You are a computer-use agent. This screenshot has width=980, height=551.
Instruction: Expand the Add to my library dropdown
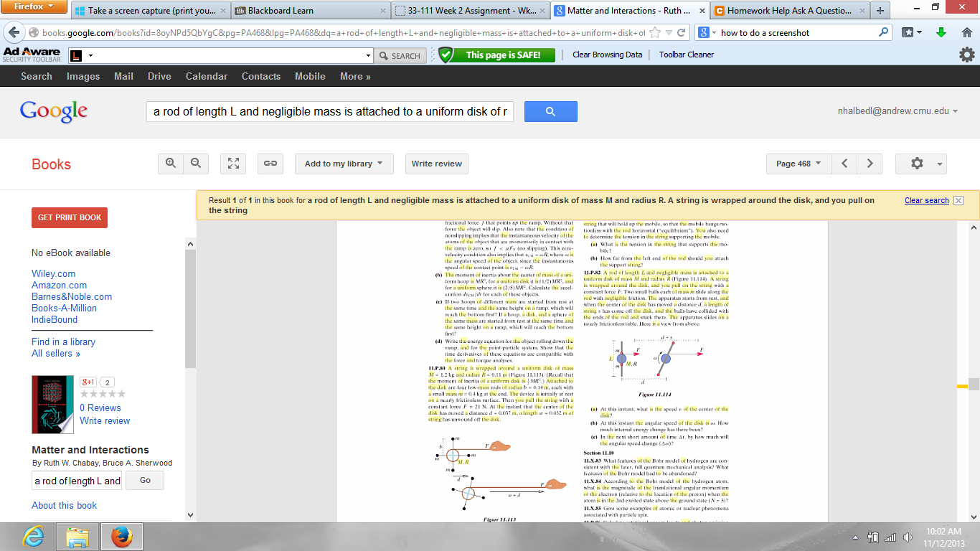point(344,164)
